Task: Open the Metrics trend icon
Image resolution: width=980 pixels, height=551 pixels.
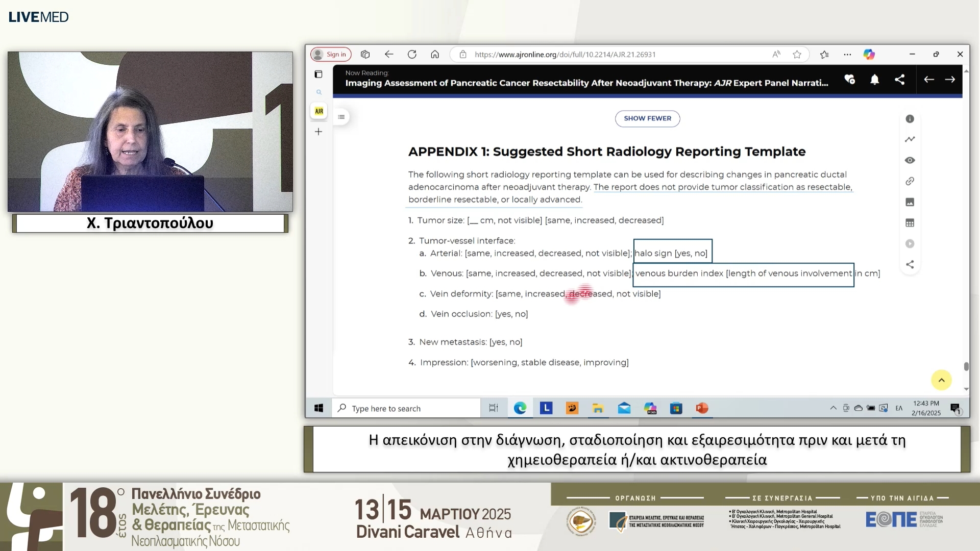Action: click(x=910, y=139)
